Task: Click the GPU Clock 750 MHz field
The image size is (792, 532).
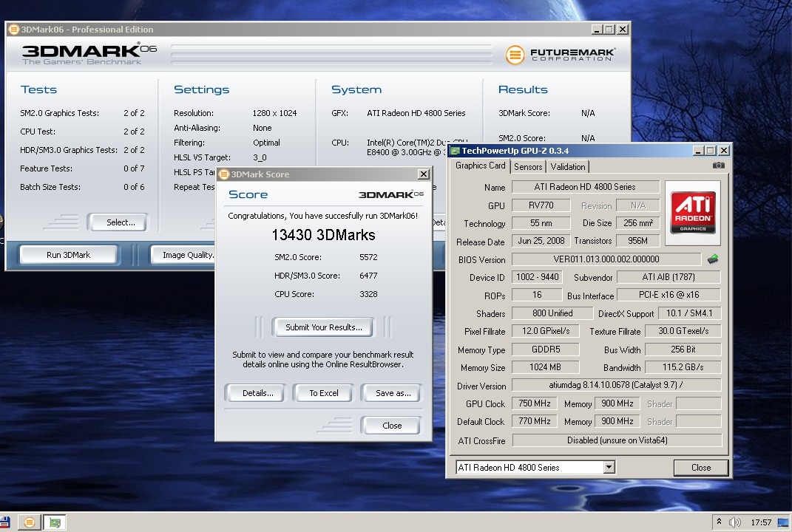Action: click(535, 403)
